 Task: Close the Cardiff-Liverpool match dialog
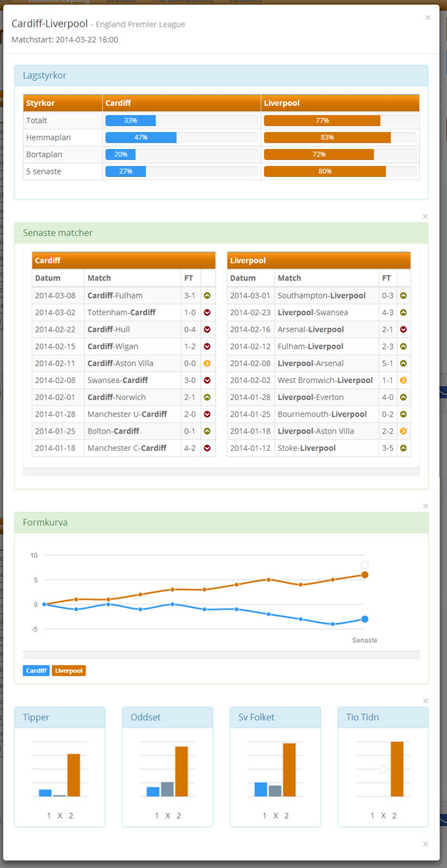428,18
